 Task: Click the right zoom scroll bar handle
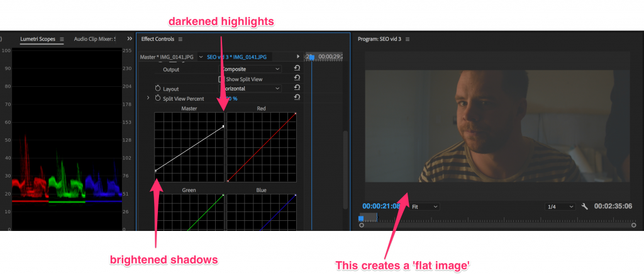pyautogui.click(x=634, y=225)
